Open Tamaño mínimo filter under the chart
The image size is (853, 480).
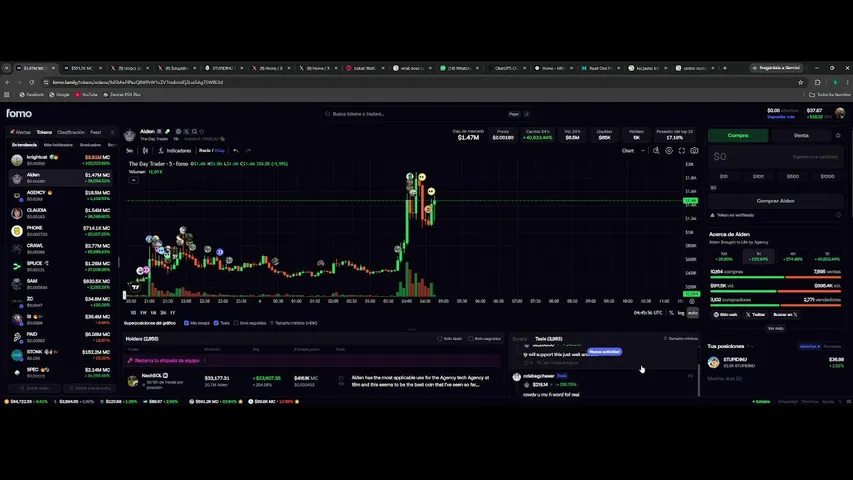(294, 323)
